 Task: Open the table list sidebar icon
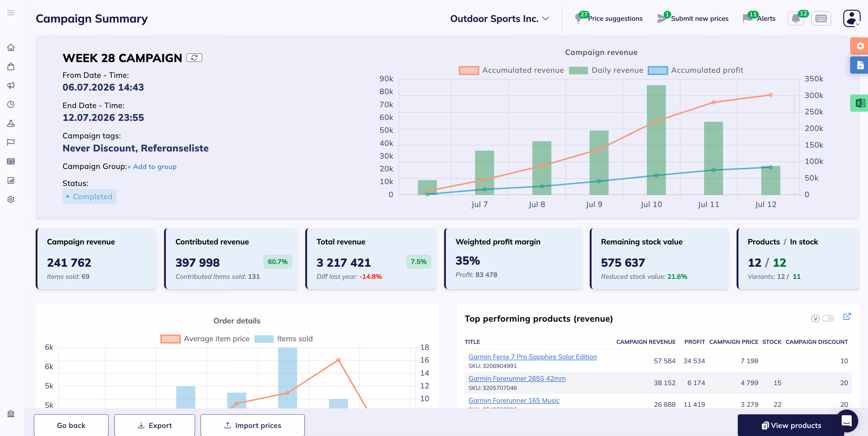point(11,161)
